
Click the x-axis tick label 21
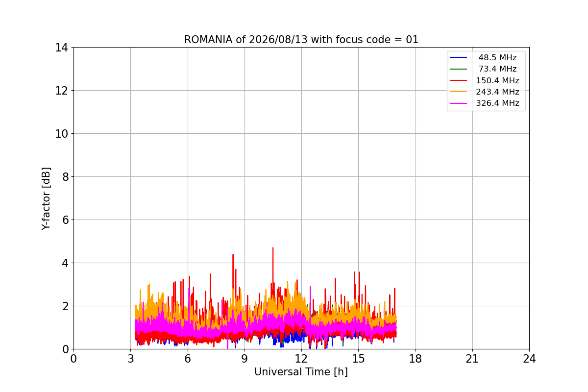472,359
